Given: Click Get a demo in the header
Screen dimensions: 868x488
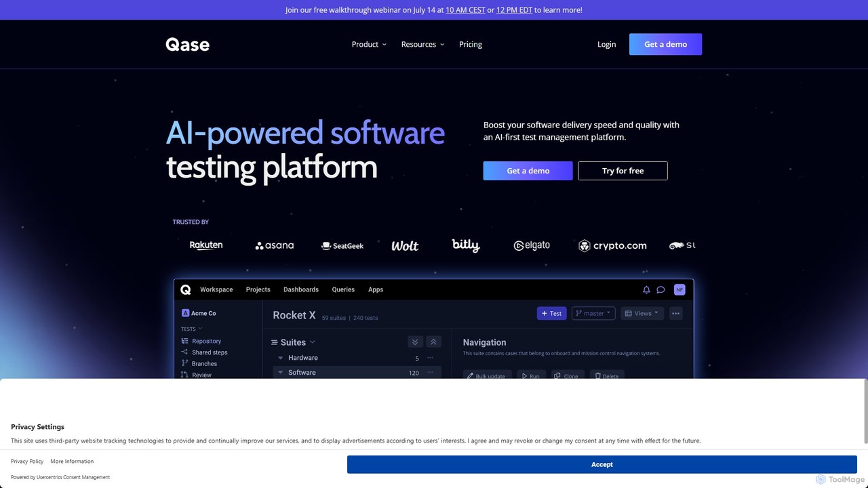Looking at the screenshot, I should point(665,44).
